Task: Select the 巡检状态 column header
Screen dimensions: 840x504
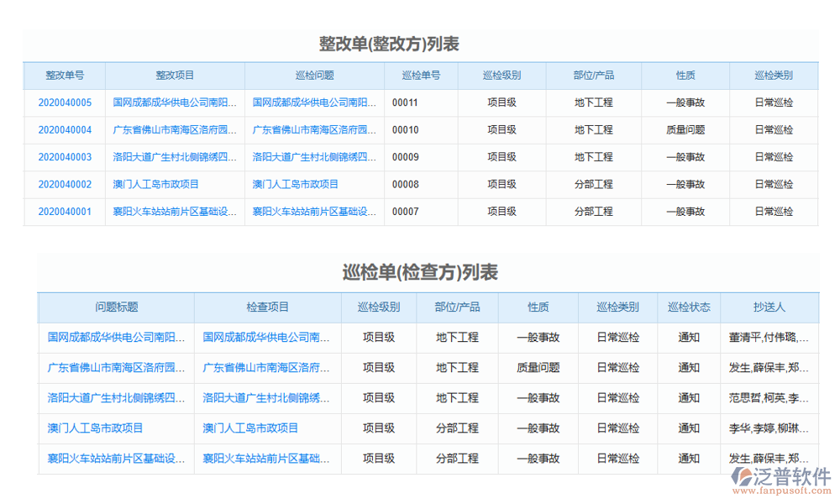Action: click(x=688, y=307)
